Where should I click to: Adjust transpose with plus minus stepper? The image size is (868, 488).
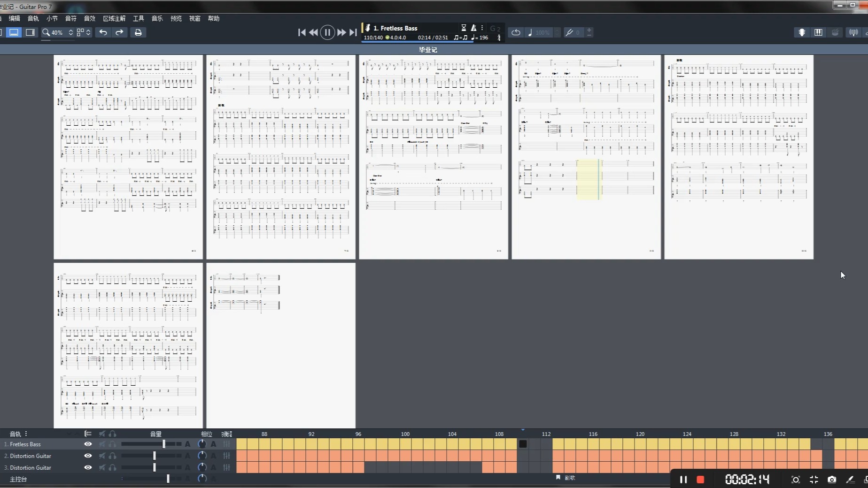[589, 32]
